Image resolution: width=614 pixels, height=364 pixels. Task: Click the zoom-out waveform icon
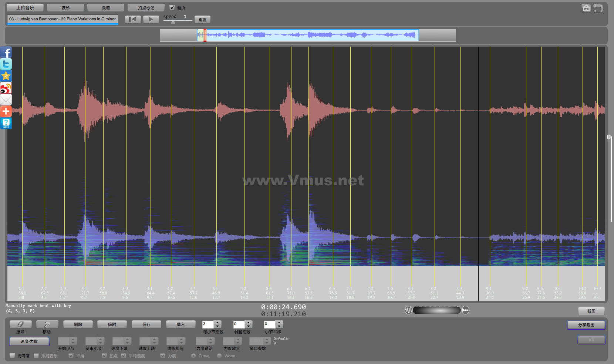pyautogui.click(x=408, y=310)
